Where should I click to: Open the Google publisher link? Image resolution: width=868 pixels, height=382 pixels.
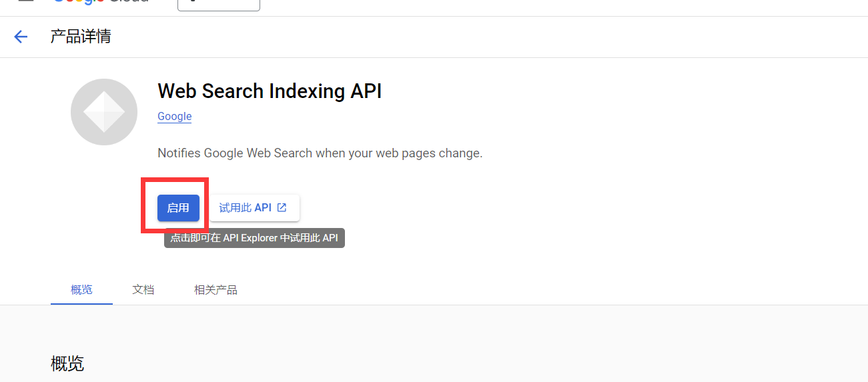pyautogui.click(x=175, y=117)
